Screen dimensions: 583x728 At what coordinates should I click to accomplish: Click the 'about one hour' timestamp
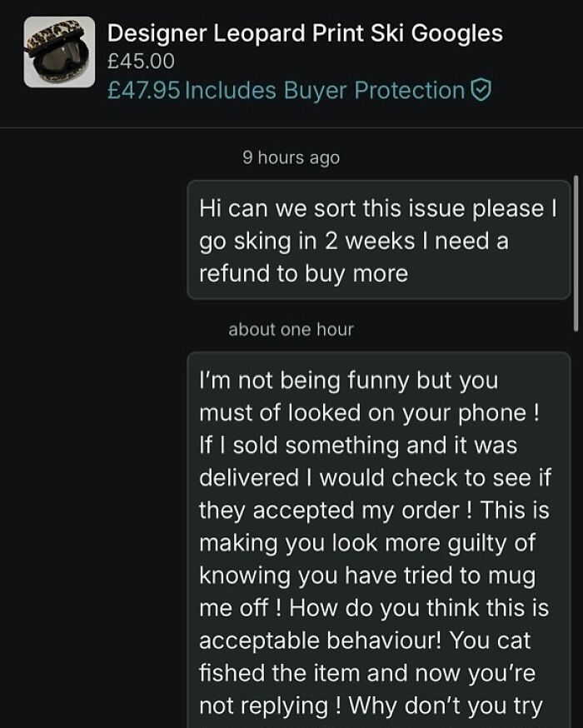pyautogui.click(x=291, y=330)
